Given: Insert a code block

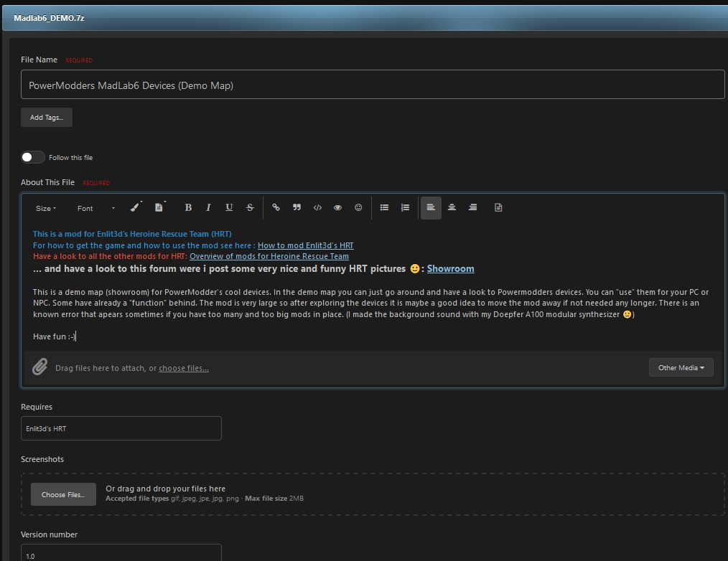Looking at the screenshot, I should (x=317, y=207).
